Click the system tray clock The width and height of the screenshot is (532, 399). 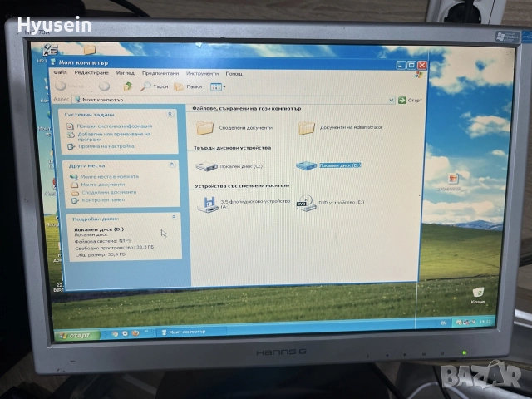(x=485, y=322)
